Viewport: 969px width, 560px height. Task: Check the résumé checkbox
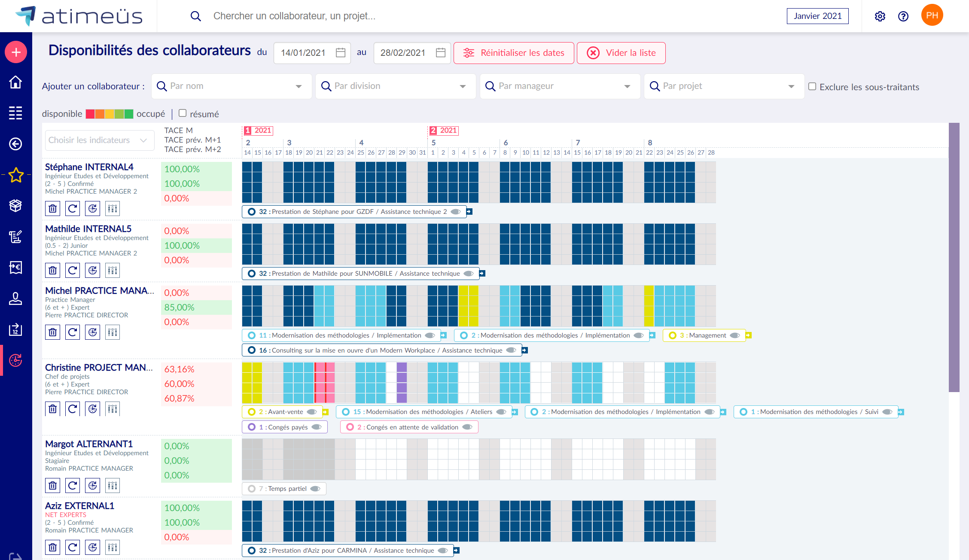pyautogui.click(x=183, y=113)
